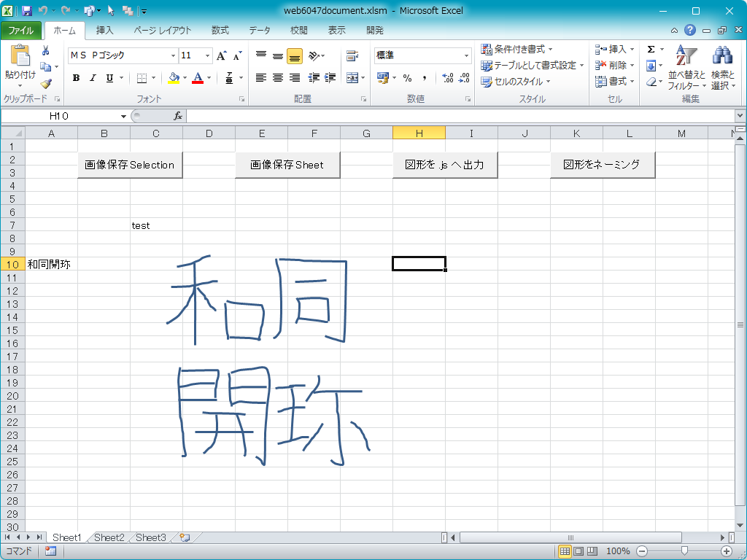Open the 数式 (Formulas) ribbon tab

220,31
